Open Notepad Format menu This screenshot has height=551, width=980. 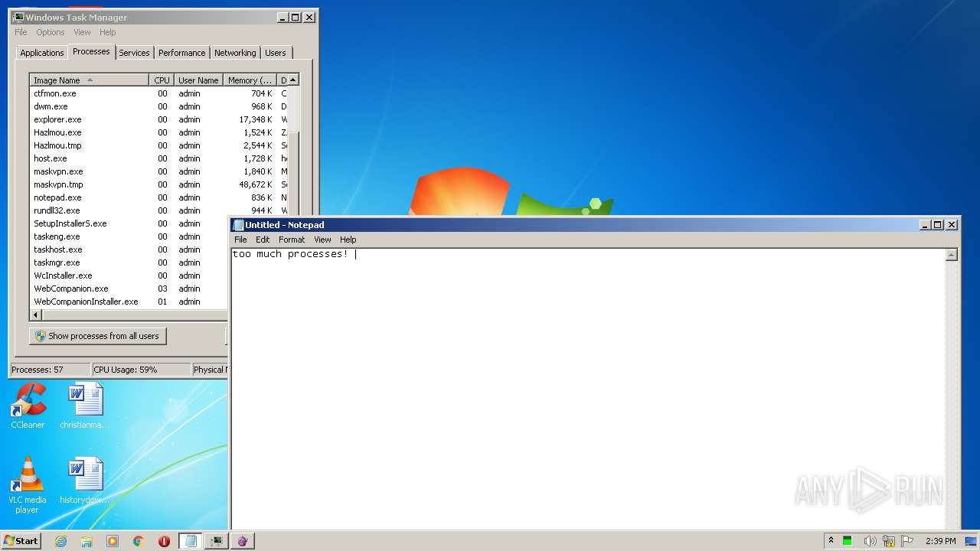(292, 240)
